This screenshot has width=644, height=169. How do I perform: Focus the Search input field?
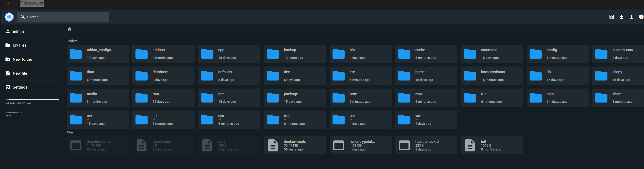[x=63, y=17]
